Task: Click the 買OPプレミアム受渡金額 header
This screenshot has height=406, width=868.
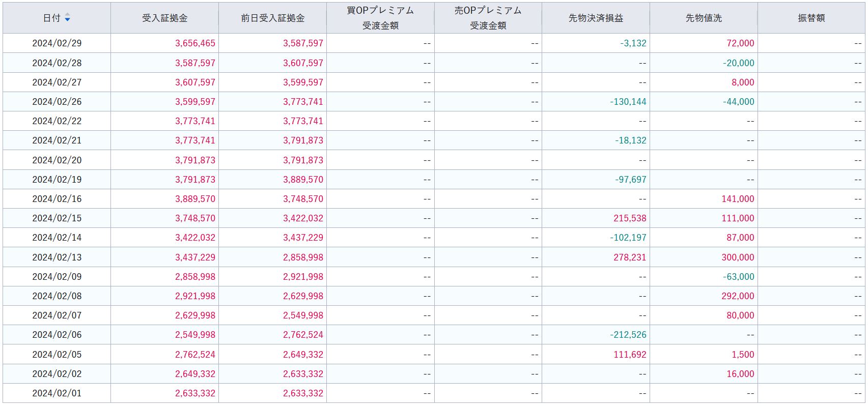Action: coord(380,18)
